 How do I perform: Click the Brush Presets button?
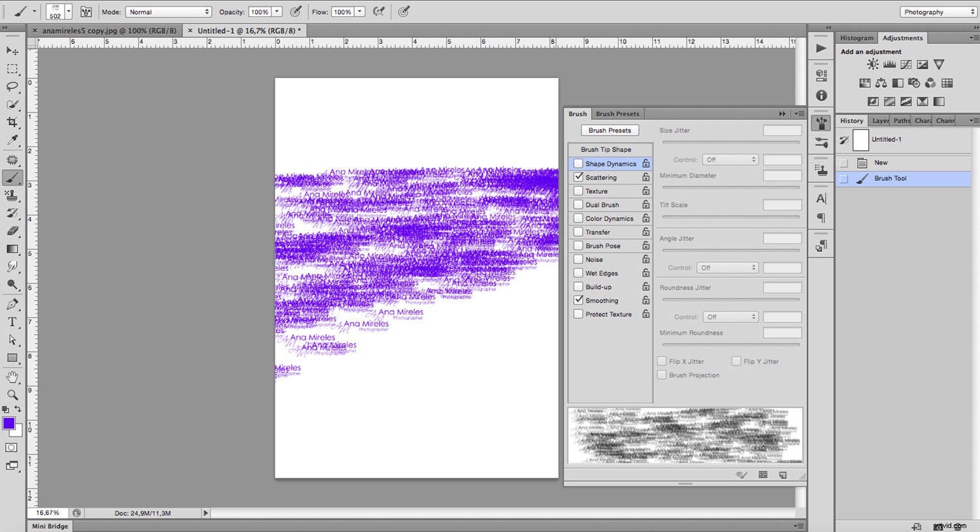pos(610,130)
